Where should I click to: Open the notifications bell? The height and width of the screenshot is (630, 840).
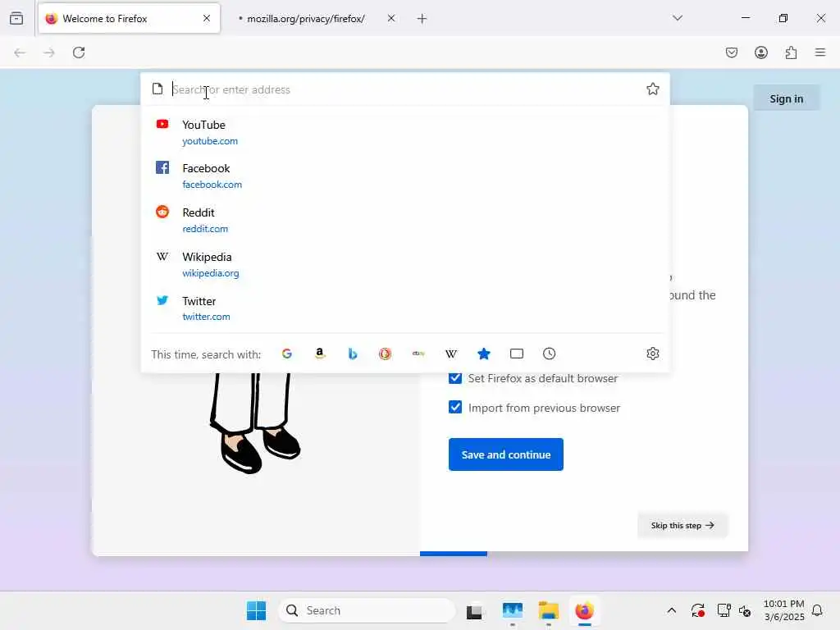pyautogui.click(x=817, y=610)
